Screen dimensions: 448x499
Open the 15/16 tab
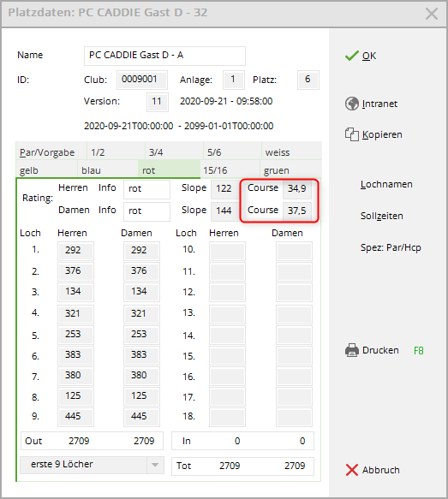pyautogui.click(x=230, y=170)
